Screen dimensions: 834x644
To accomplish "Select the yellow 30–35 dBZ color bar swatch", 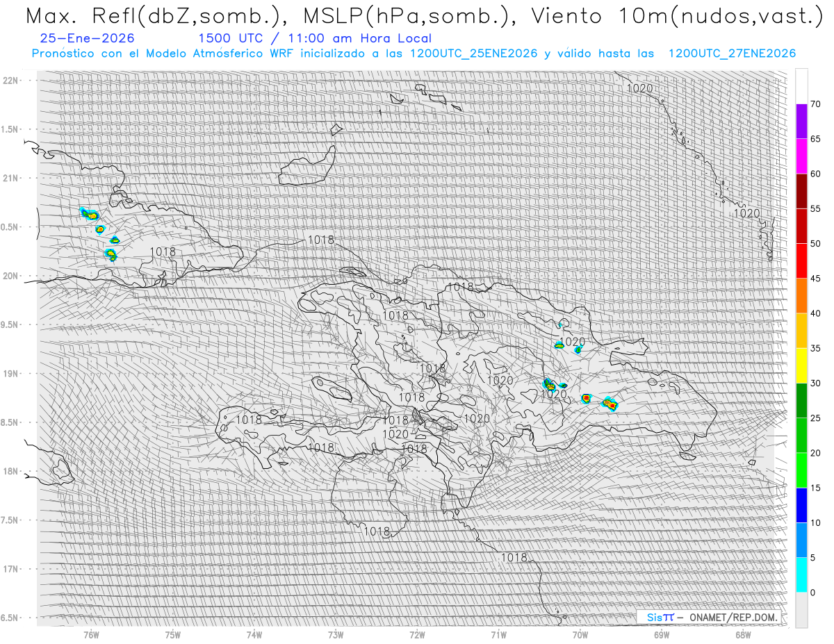I will pos(801,365).
